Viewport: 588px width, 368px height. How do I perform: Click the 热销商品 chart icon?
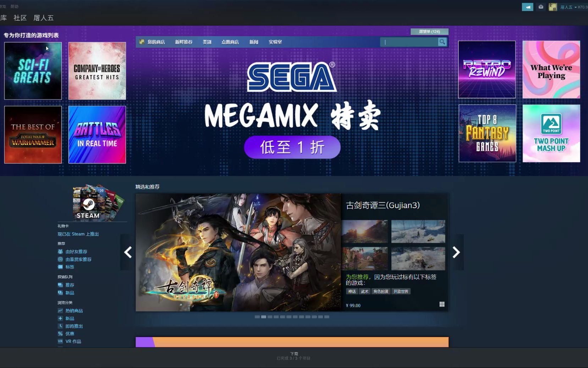click(60, 311)
